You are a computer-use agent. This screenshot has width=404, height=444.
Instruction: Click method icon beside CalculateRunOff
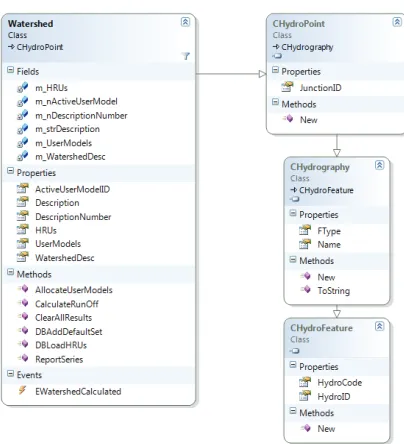(23, 303)
